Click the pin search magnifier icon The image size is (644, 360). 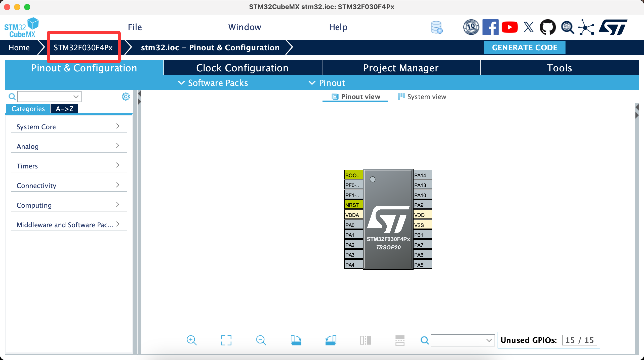[425, 340]
